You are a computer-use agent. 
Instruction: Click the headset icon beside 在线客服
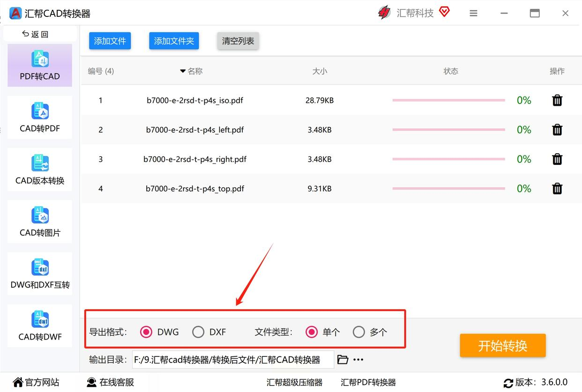point(92,382)
